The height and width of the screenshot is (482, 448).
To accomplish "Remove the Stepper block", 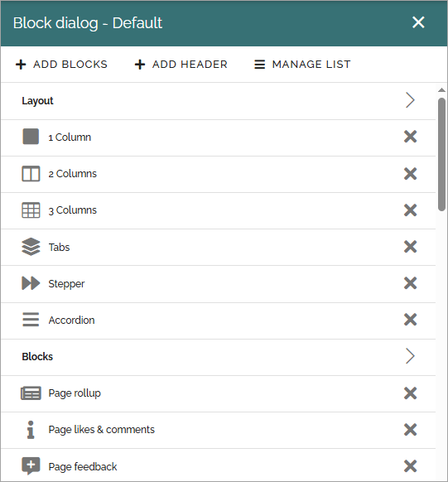I will point(410,283).
